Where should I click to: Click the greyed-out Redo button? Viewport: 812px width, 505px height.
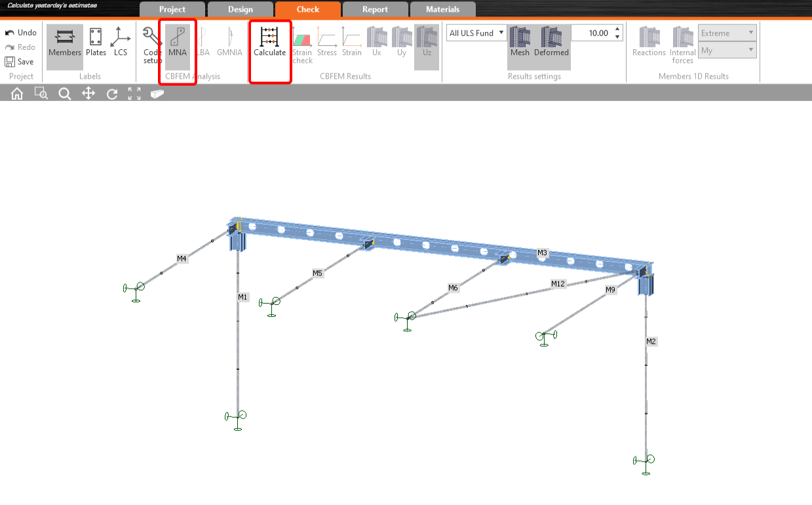point(21,47)
